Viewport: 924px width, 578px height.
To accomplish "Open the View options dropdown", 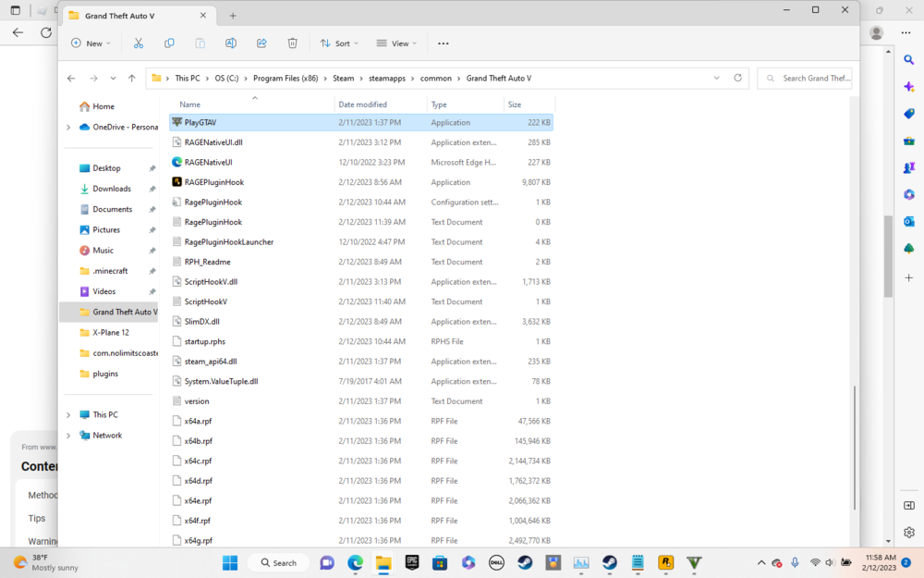I will tap(397, 43).
